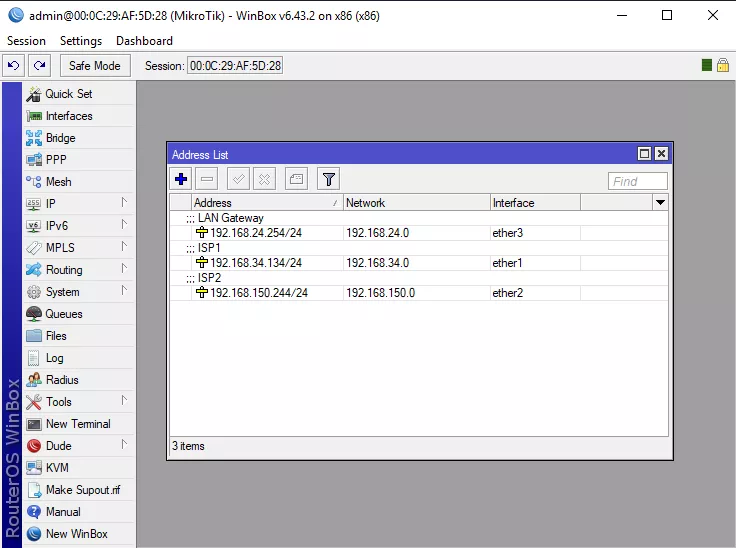Sort by Network column header
Screen dimensions: 736x548
417,203
